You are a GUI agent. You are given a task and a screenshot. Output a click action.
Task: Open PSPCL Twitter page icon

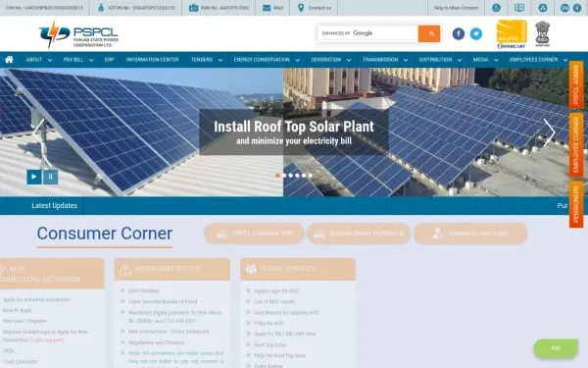point(476,33)
